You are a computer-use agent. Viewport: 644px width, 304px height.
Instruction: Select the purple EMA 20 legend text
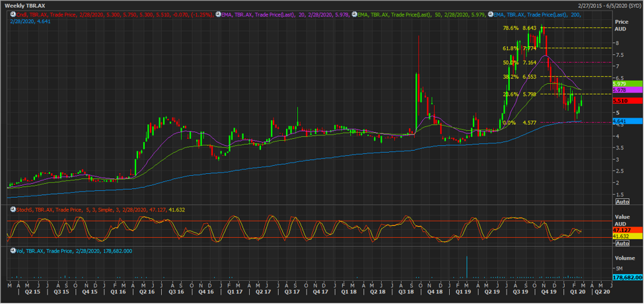click(285, 15)
